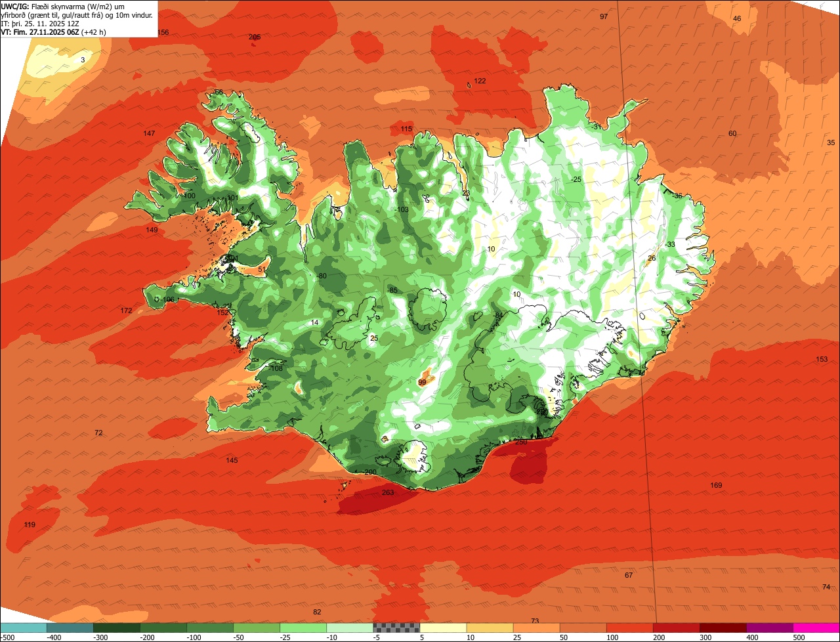Click the map value 153 at the right edge
Screen dimensions: 840x642
tap(822, 359)
